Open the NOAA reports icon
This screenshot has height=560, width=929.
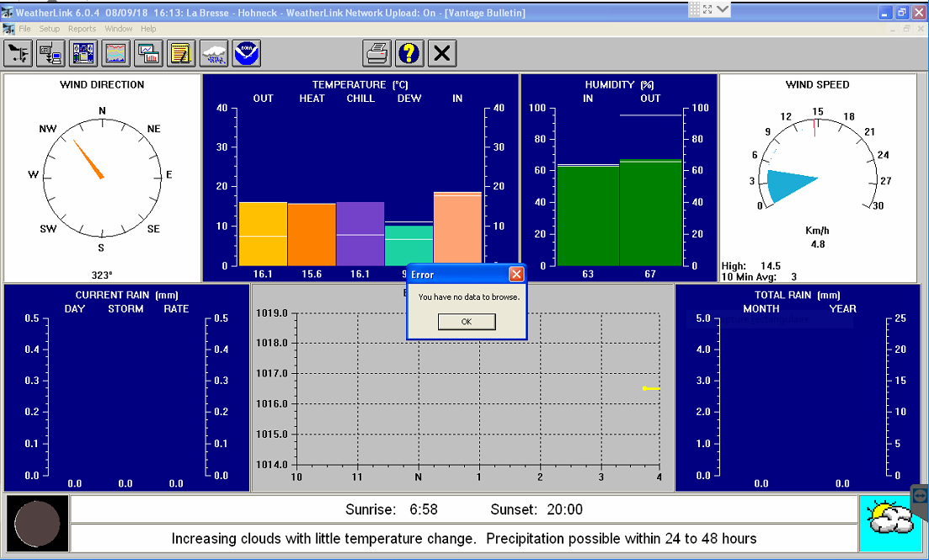(247, 53)
